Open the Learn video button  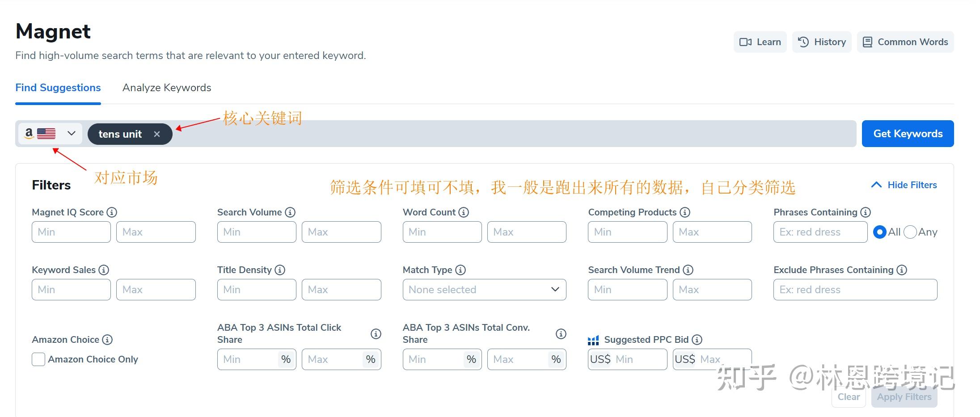tap(760, 42)
